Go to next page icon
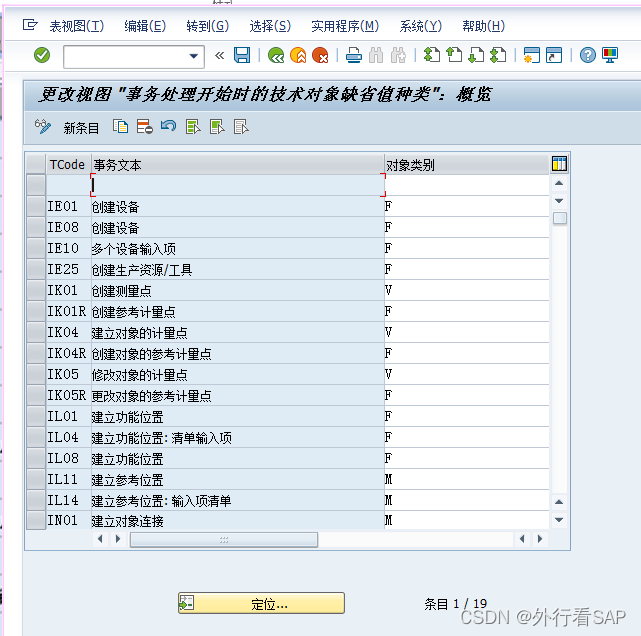Image resolution: width=641 pixels, height=636 pixels. coord(476,55)
